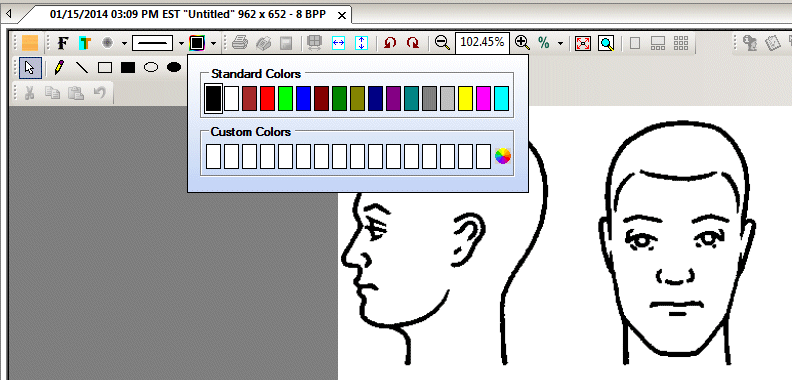
Task: Rotate image clockwise
Action: [x=413, y=43]
